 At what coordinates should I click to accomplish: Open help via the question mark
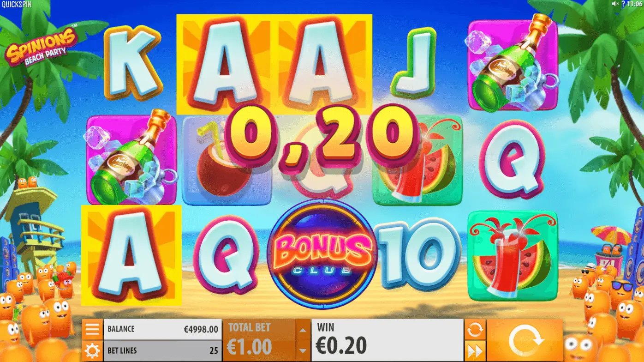(x=623, y=4)
